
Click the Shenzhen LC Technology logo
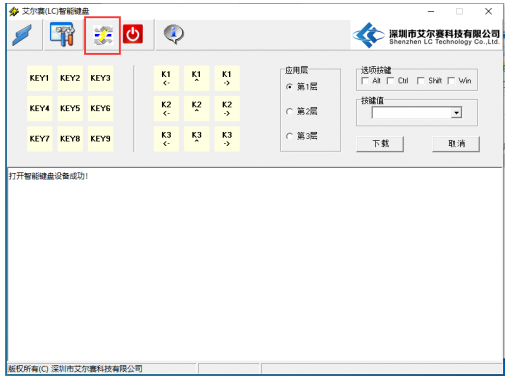point(427,35)
